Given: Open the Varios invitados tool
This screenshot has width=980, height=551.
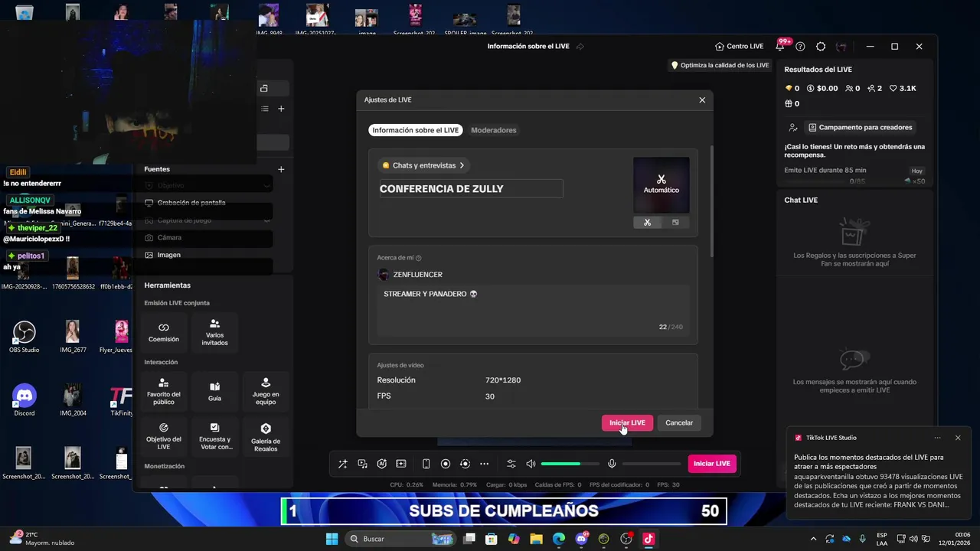Looking at the screenshot, I should (x=214, y=332).
